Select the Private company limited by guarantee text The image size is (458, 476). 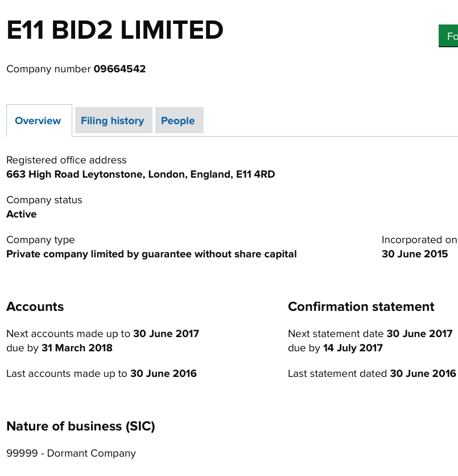click(x=151, y=254)
